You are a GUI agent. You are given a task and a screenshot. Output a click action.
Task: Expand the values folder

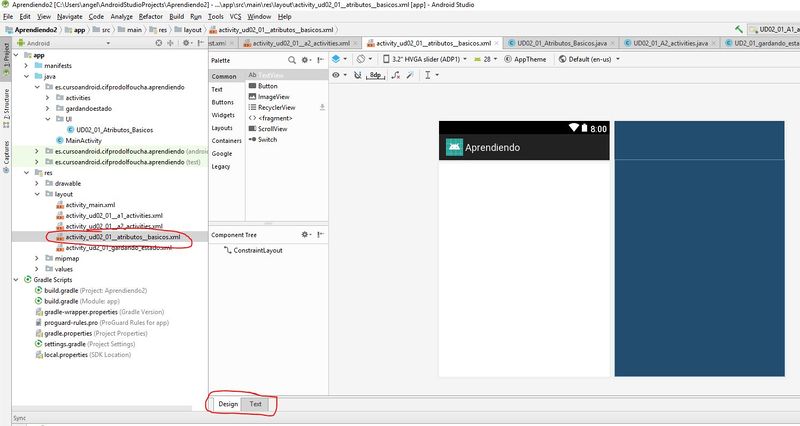pos(37,269)
